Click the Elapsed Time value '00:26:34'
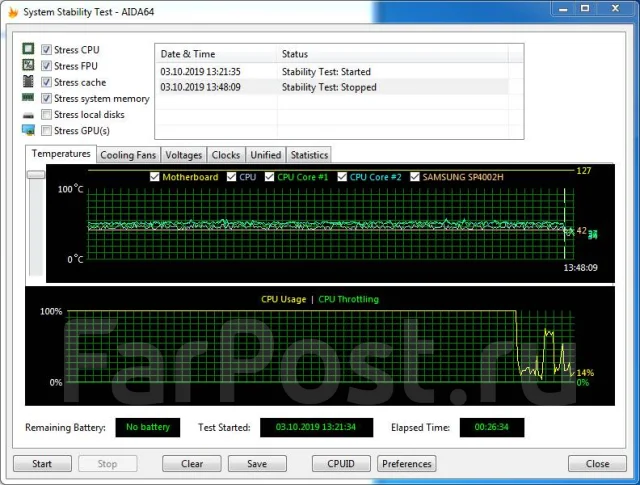This screenshot has height=485, width=640. click(492, 427)
